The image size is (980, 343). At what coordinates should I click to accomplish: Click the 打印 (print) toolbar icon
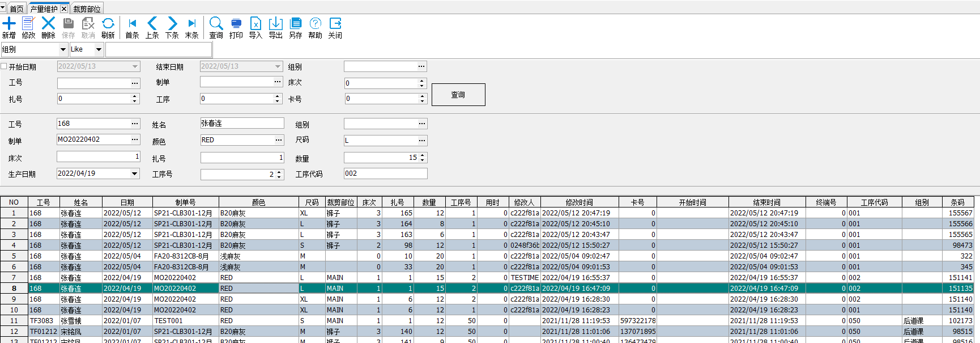pyautogui.click(x=236, y=27)
